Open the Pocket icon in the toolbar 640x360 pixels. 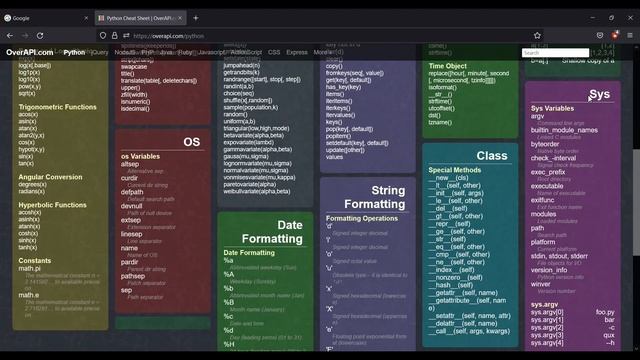(x=600, y=36)
